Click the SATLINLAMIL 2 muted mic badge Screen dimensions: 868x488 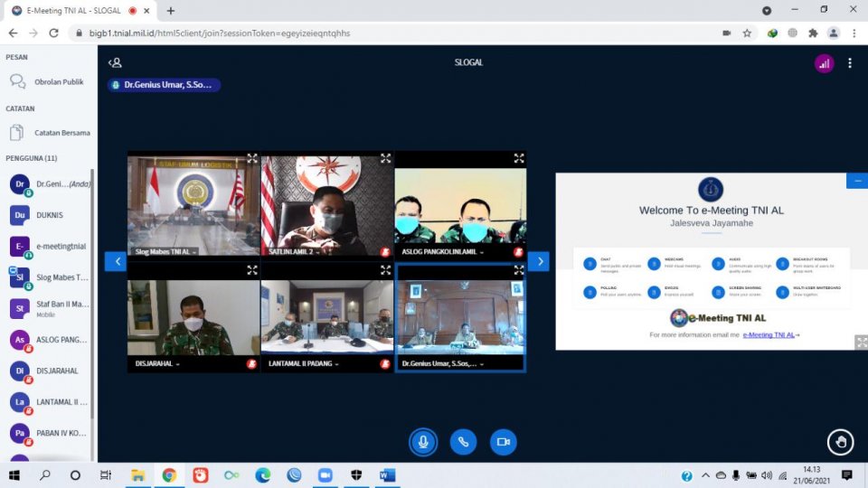pyautogui.click(x=385, y=252)
